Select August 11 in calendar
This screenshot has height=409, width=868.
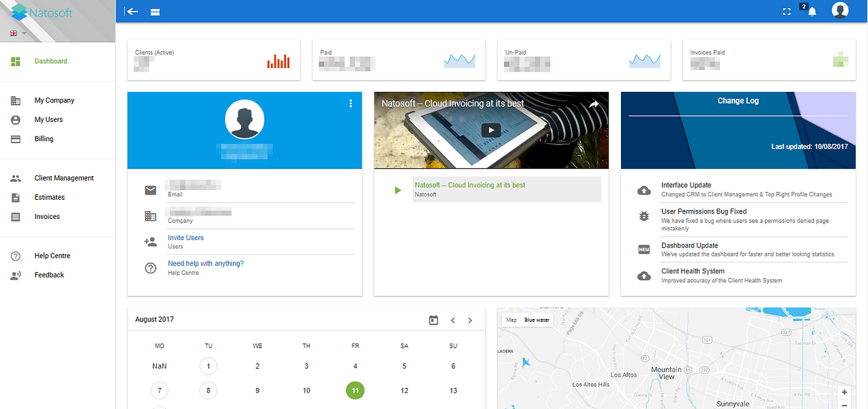click(355, 391)
